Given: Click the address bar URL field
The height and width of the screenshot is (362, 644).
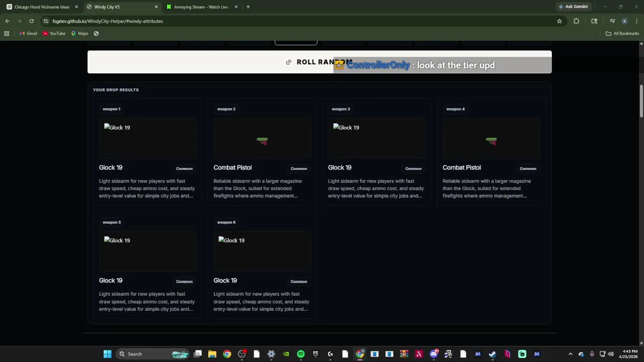Looking at the screenshot, I should click(x=302, y=21).
